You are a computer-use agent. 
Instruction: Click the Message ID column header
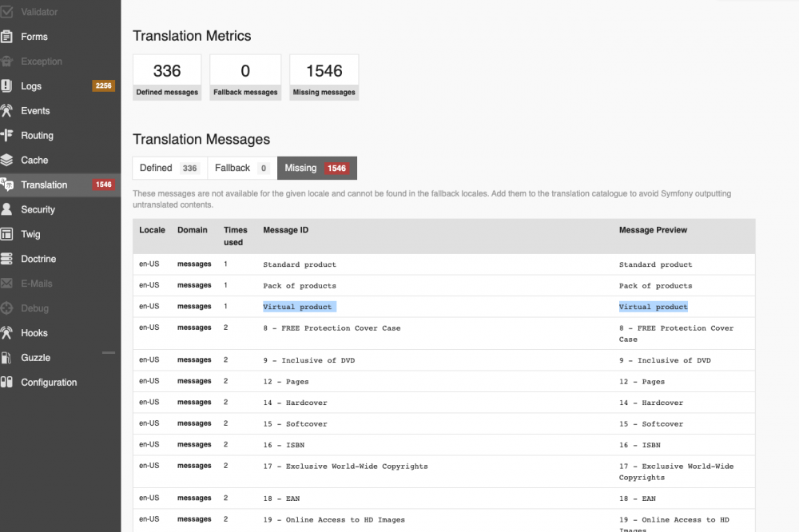click(285, 229)
